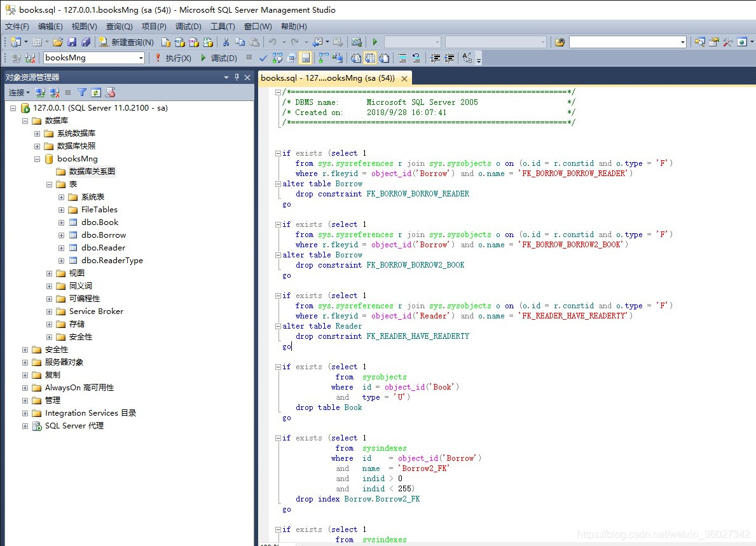Expand the SQL Server 代理 node

[25, 426]
